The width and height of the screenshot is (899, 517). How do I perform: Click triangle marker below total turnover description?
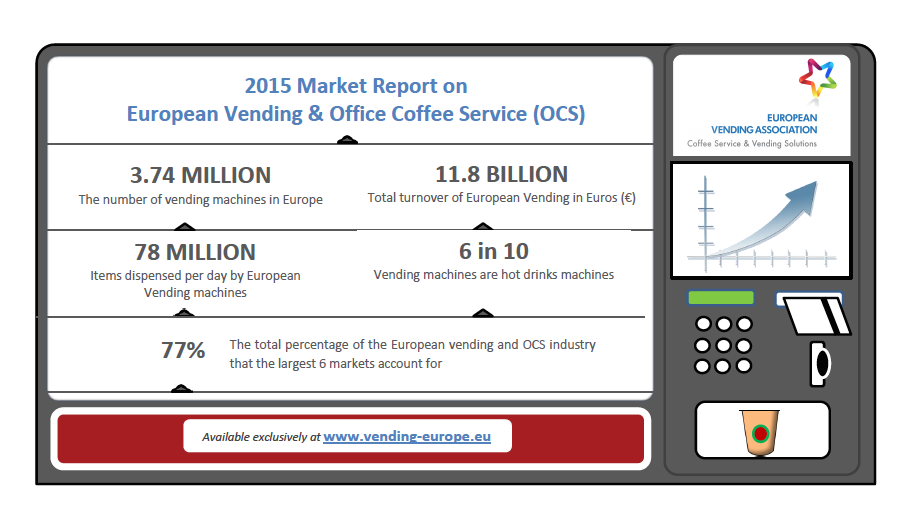tap(482, 226)
